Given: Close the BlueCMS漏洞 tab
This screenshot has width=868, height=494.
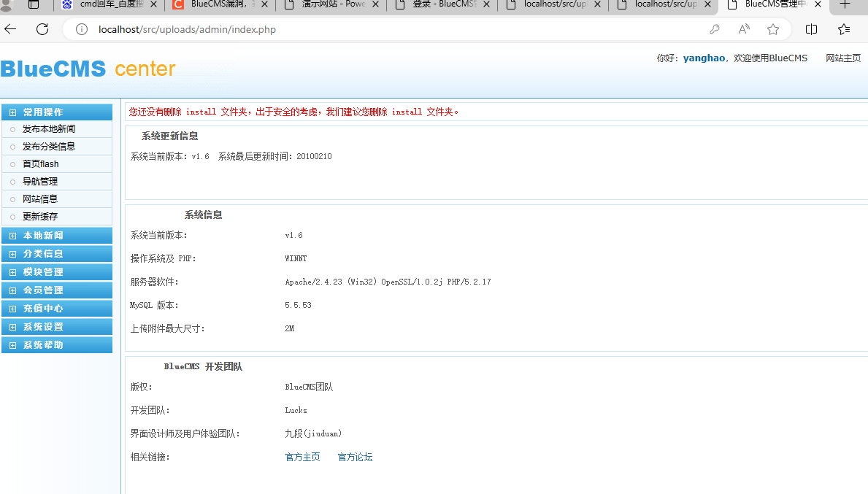Looking at the screenshot, I should click(264, 4).
